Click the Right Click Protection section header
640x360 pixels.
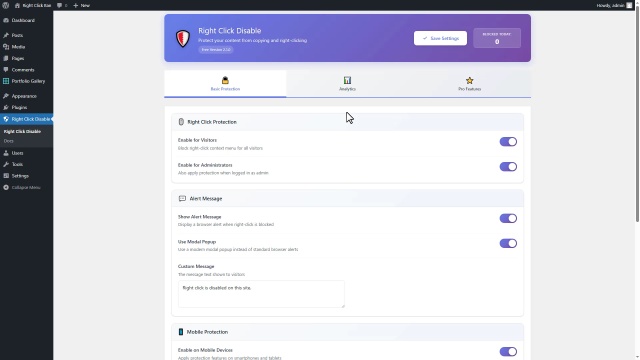[347, 122]
